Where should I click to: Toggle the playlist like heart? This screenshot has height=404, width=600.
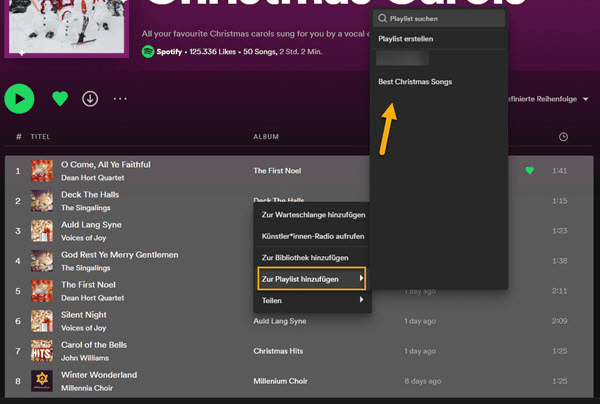coord(60,99)
